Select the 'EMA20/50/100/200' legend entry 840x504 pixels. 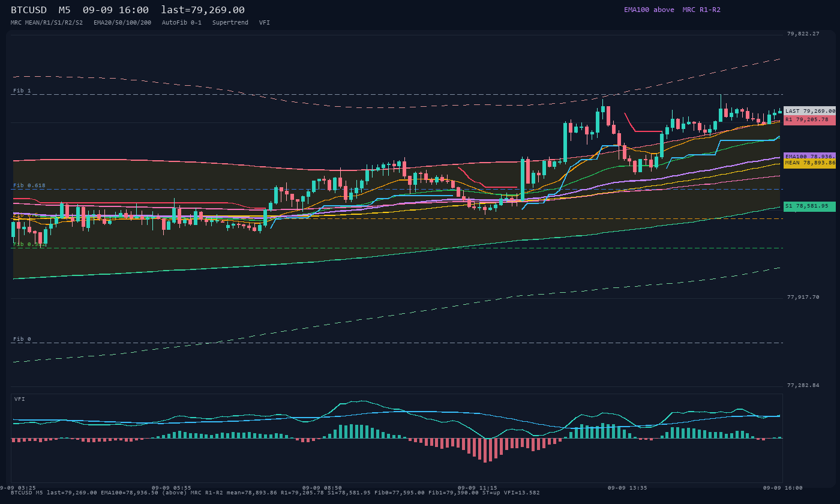(x=122, y=23)
